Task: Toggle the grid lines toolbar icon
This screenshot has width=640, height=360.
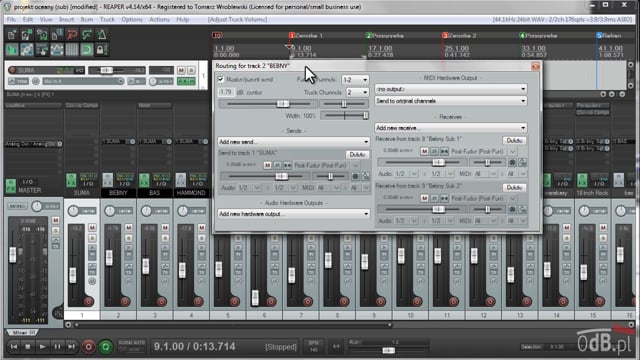Action: [72, 50]
